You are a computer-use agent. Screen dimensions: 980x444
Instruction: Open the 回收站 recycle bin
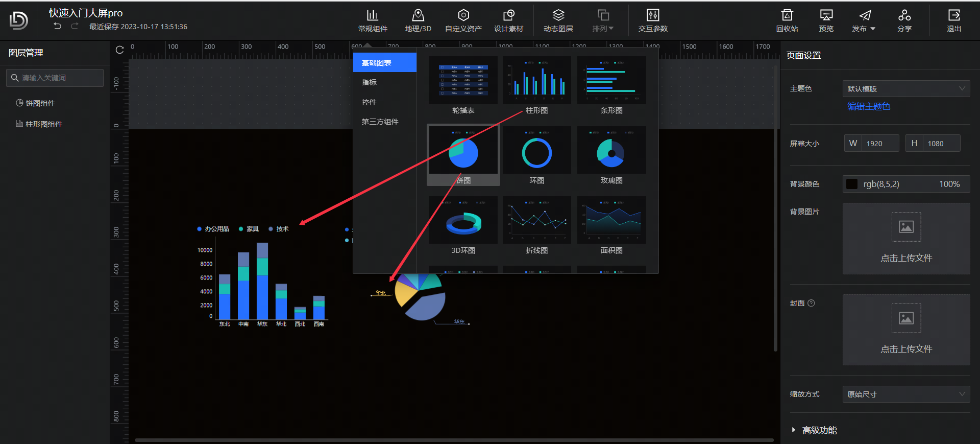pyautogui.click(x=787, y=20)
